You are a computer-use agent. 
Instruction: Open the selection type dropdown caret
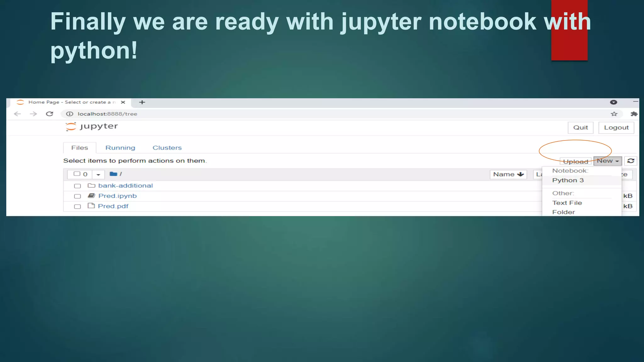pos(98,174)
